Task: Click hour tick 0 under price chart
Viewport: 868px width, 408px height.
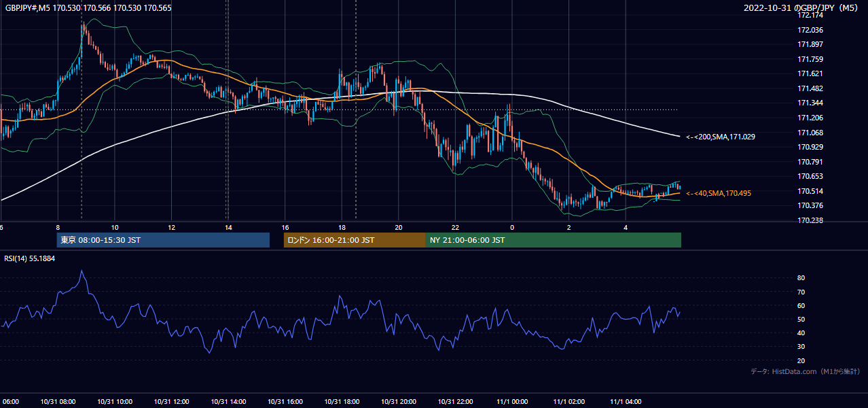Action: [512, 228]
